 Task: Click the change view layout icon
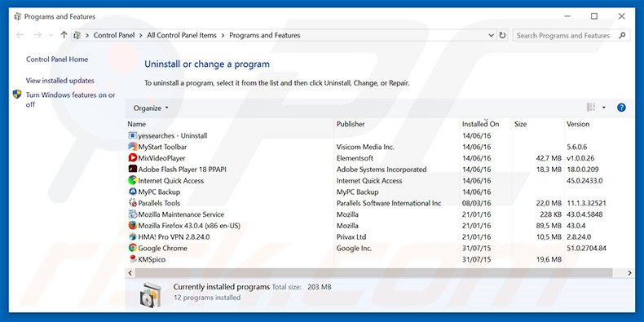591,108
